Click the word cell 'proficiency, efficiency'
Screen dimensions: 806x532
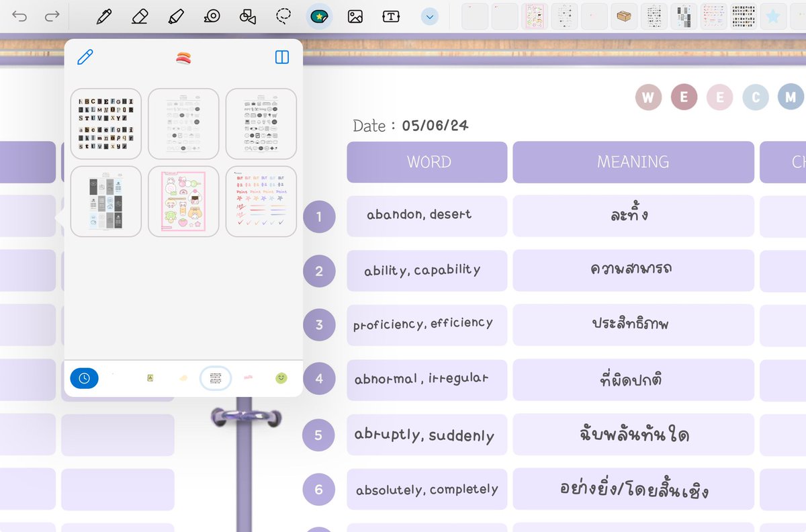click(x=427, y=325)
